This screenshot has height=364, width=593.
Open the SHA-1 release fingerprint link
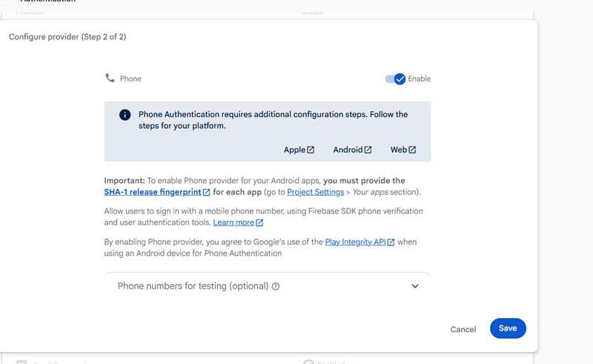coord(152,192)
